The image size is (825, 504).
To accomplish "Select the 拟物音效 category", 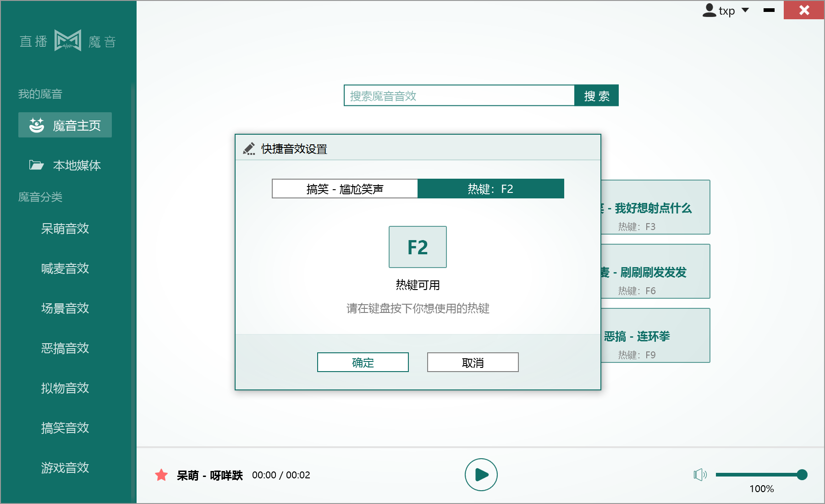I will pyautogui.click(x=65, y=388).
